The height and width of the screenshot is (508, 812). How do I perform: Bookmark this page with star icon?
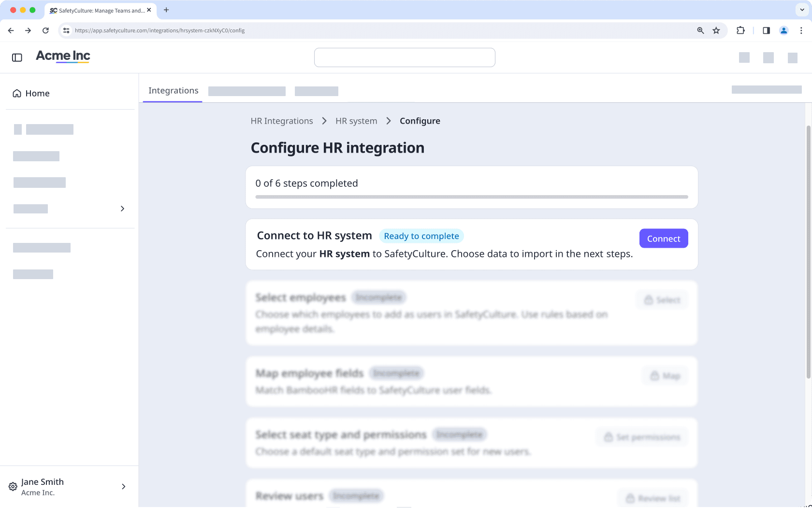(x=716, y=30)
